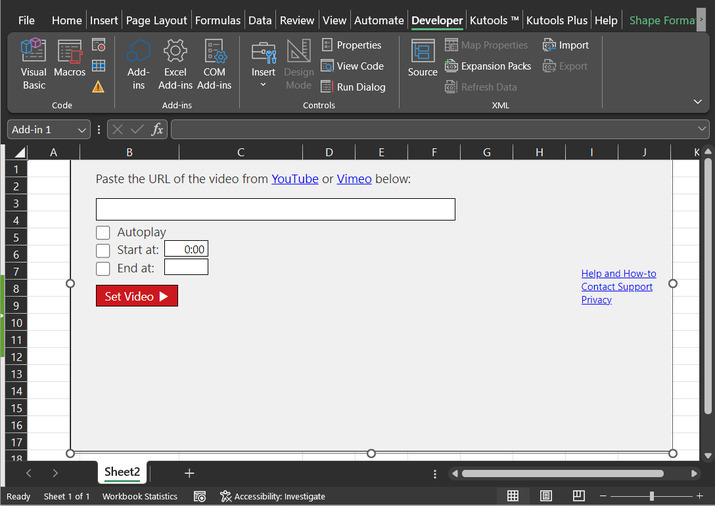The image size is (715, 506).
Task: Expand the formula bar
Action: click(x=702, y=130)
